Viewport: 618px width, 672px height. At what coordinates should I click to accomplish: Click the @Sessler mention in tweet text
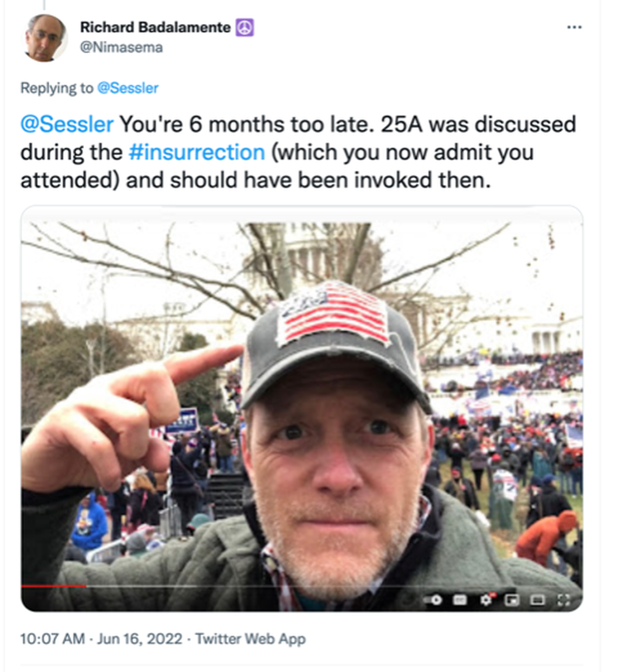pyautogui.click(x=67, y=124)
